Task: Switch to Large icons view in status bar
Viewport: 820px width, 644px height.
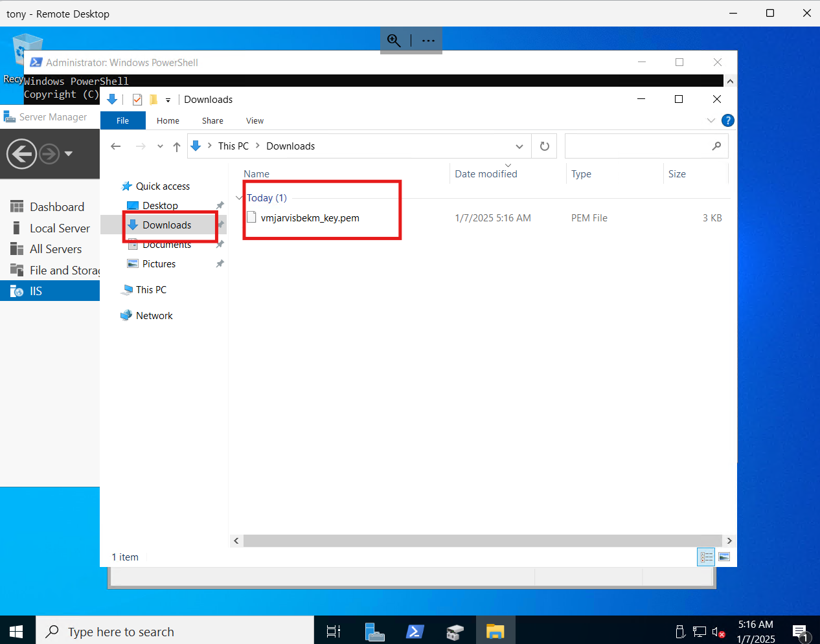Action: click(724, 557)
